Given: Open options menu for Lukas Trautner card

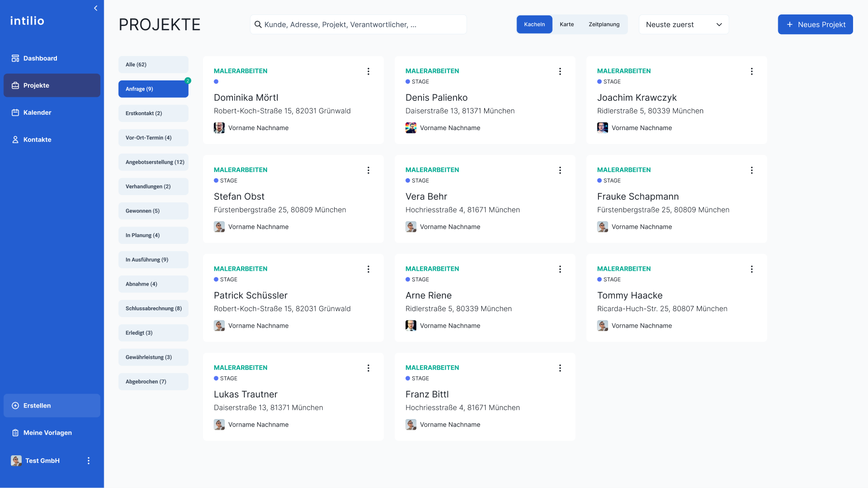Looking at the screenshot, I should pyautogui.click(x=368, y=368).
